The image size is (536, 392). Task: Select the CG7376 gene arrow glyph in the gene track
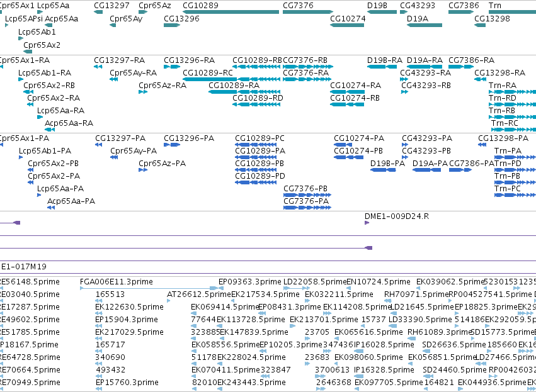point(308,12)
